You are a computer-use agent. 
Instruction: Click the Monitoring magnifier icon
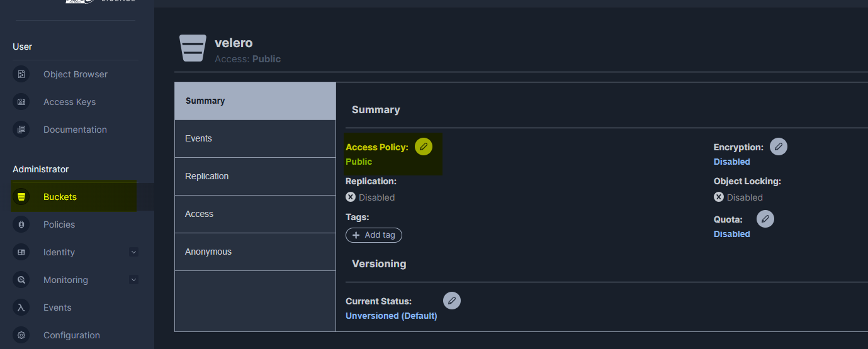(x=21, y=280)
